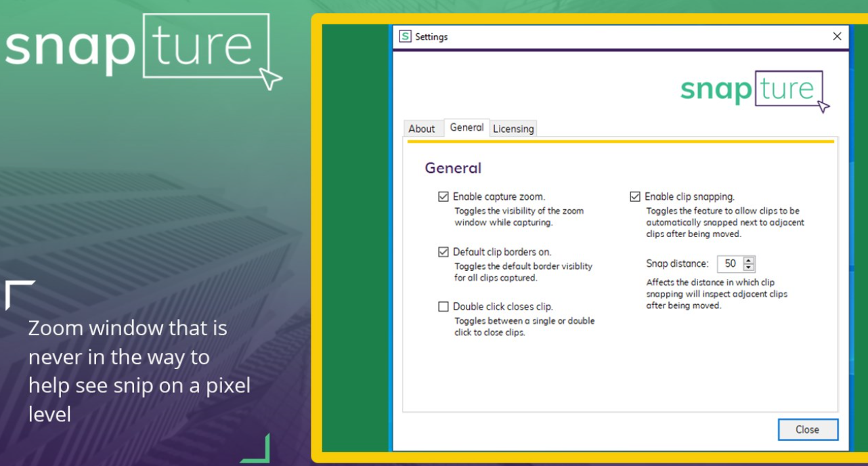Click the 'Snap distance:' label
Screen dimensions: 868x466
pyautogui.click(x=677, y=264)
